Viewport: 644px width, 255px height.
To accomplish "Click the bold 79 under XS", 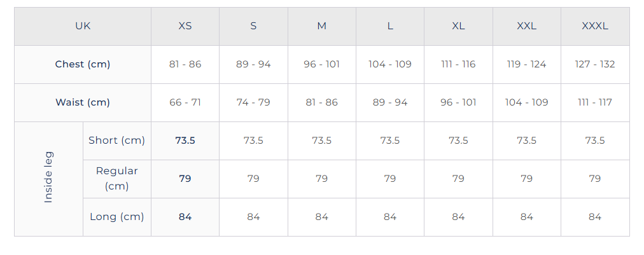I will pyautogui.click(x=185, y=179).
